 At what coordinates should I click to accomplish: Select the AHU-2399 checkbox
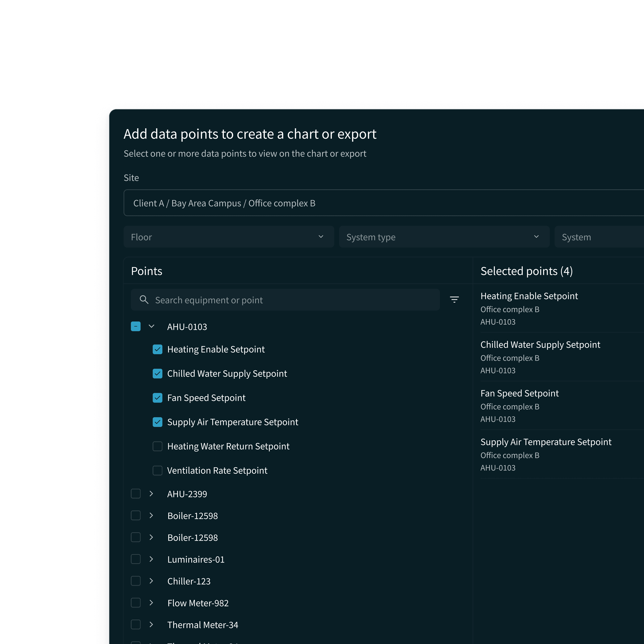point(136,494)
